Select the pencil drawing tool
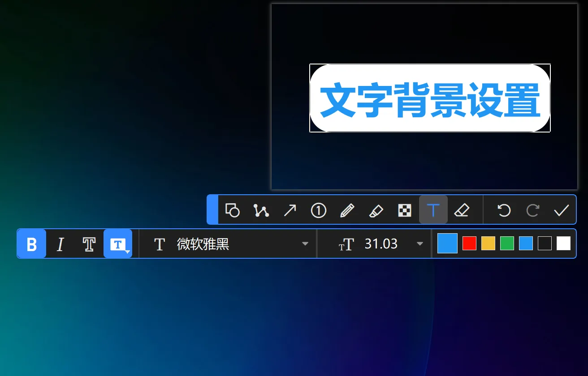 [x=347, y=210]
